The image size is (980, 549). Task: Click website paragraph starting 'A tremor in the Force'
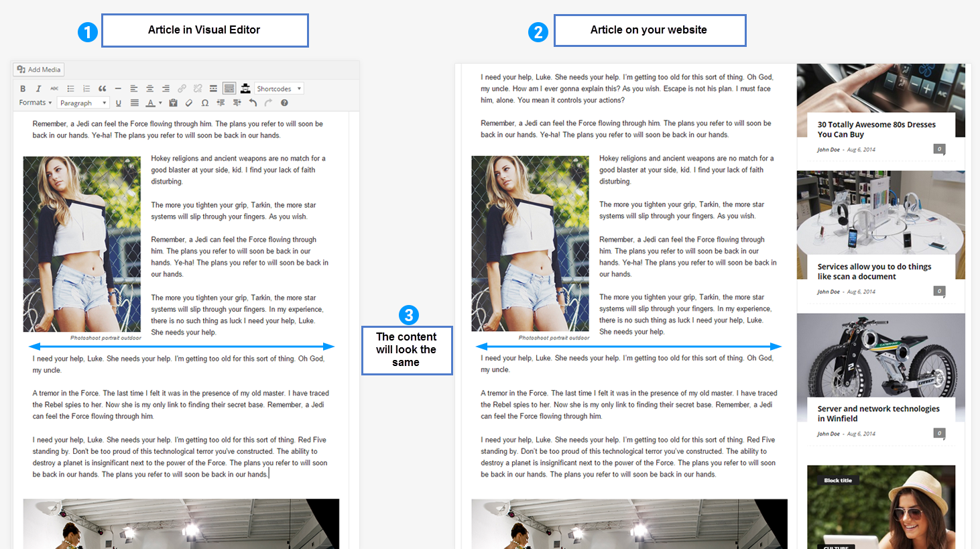[x=629, y=405]
